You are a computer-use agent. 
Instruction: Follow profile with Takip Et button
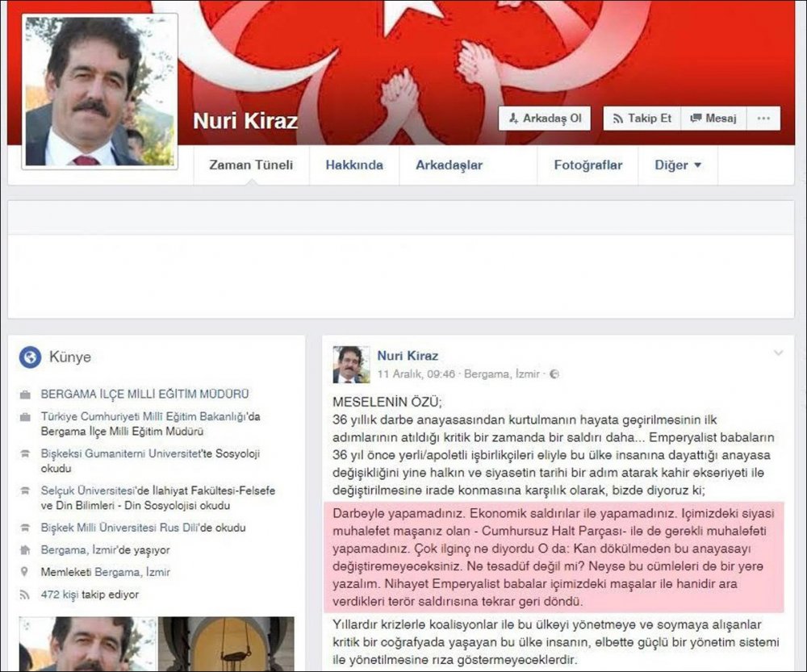coord(642,119)
